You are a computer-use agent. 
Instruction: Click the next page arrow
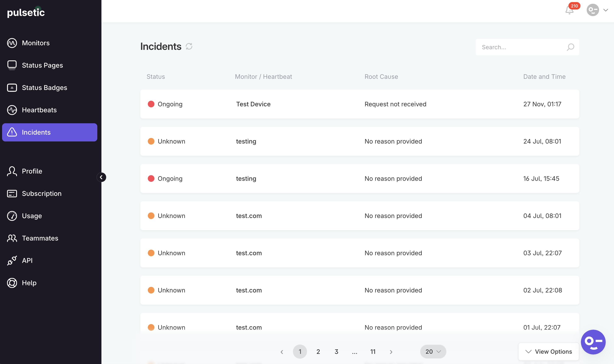pos(391,352)
